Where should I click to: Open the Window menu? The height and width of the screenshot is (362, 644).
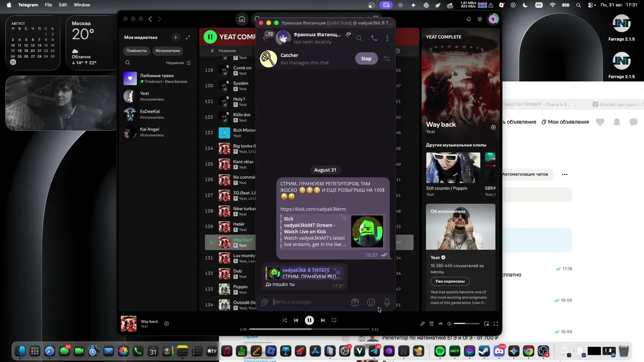(82, 5)
